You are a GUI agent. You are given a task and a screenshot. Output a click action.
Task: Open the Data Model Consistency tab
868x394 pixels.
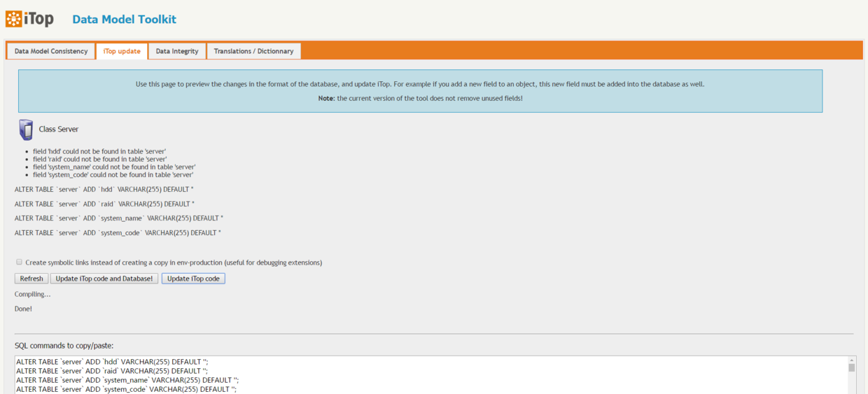51,51
